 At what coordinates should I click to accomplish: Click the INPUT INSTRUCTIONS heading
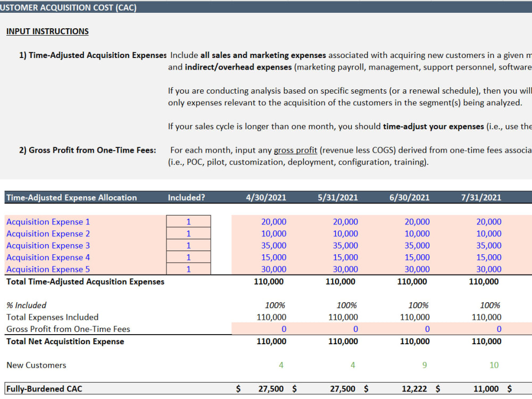click(47, 31)
